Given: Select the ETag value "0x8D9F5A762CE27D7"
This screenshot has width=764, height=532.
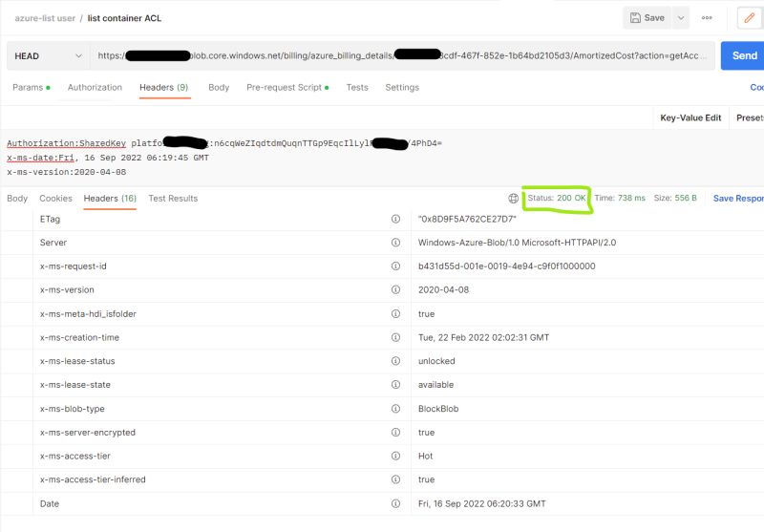Looking at the screenshot, I should (x=467, y=220).
